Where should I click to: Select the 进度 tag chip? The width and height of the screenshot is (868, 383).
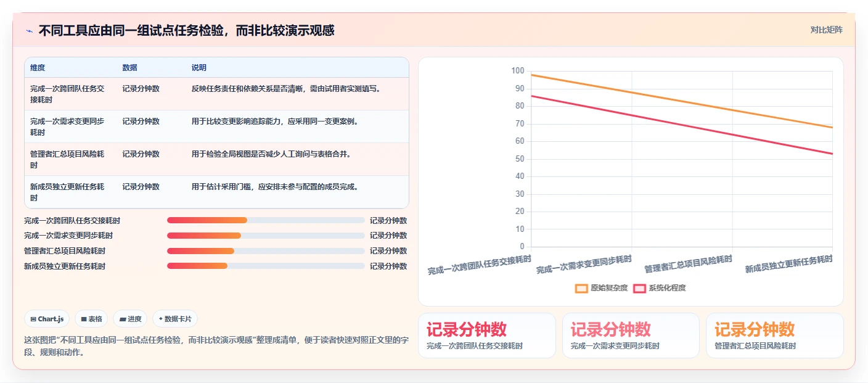click(x=130, y=319)
